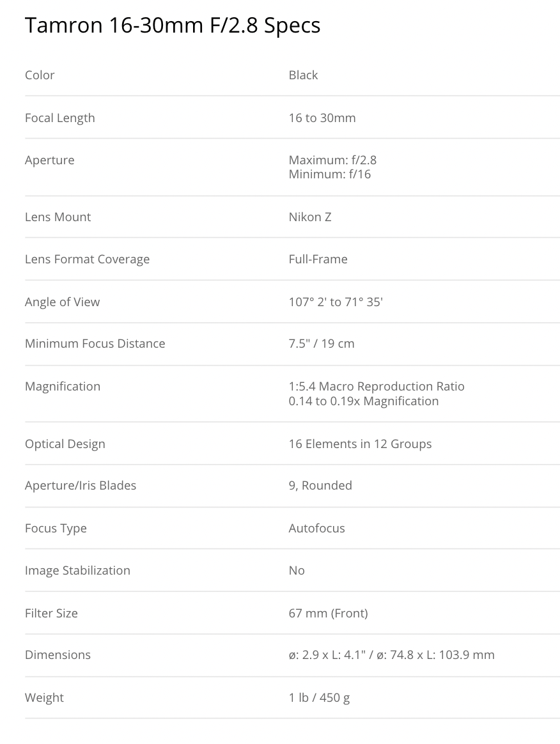Click the 1 lb / 450 g weight value
This screenshot has width=560, height=744.
click(x=319, y=697)
